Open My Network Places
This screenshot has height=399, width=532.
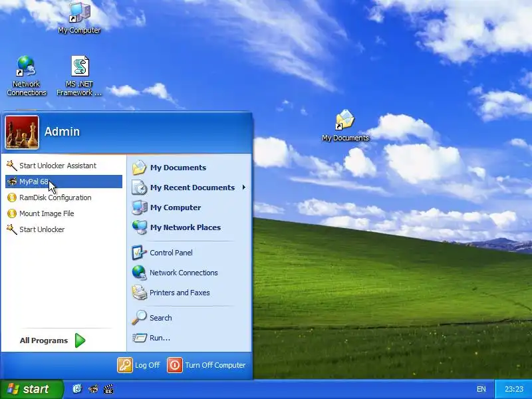tap(189, 227)
